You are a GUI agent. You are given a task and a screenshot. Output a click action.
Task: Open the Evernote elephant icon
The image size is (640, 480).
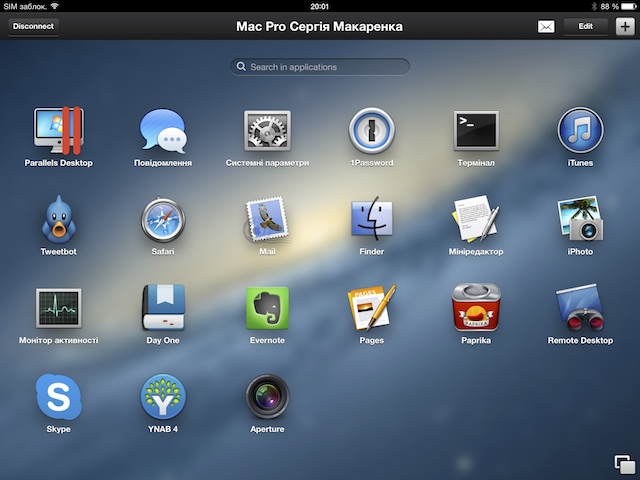tap(267, 308)
